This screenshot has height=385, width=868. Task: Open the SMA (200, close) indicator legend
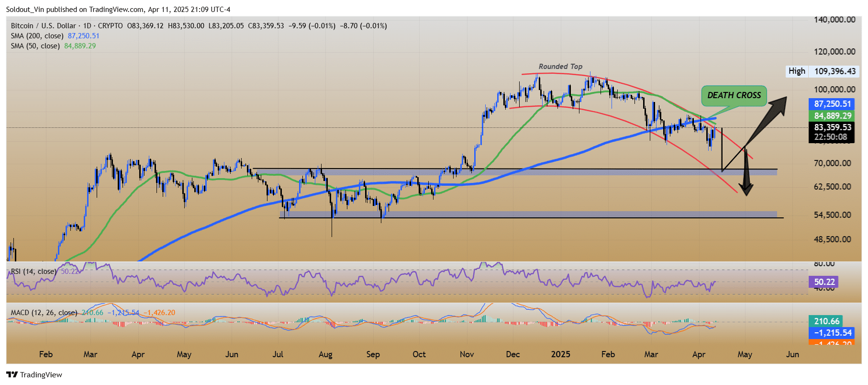[x=37, y=36]
